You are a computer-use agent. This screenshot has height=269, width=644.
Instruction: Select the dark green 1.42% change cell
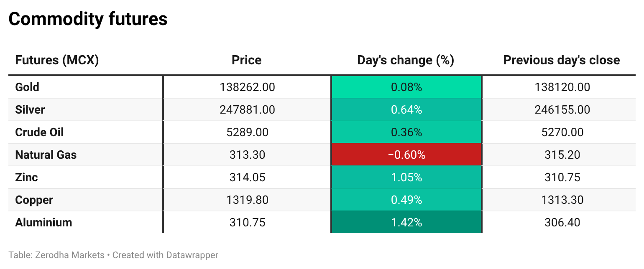406,223
